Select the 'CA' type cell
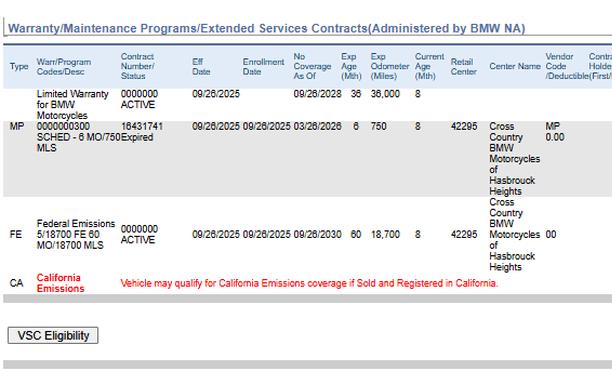612x383 pixels. [16, 283]
